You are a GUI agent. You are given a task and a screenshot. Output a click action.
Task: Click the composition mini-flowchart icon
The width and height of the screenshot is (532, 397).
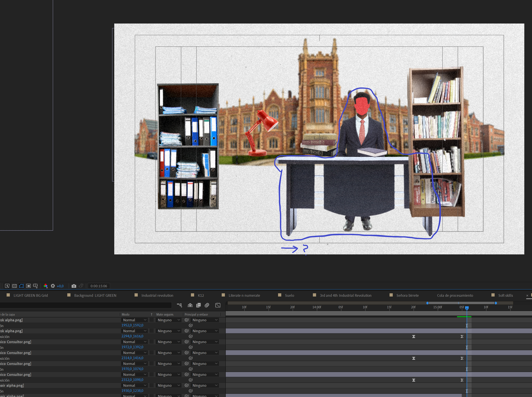coord(179,305)
